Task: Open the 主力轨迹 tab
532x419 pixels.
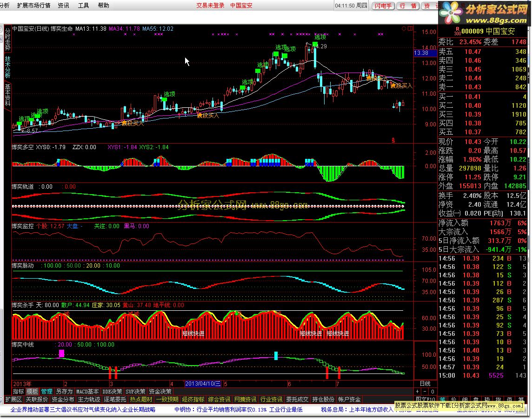Action: (89, 399)
